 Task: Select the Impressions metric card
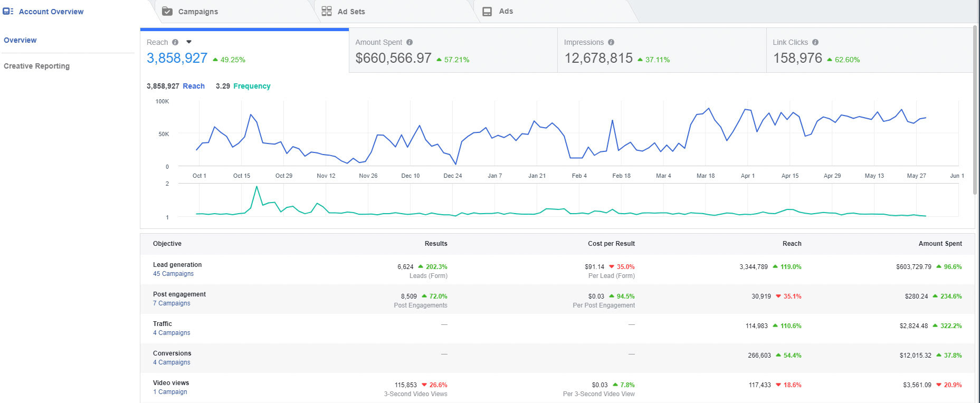coord(661,51)
